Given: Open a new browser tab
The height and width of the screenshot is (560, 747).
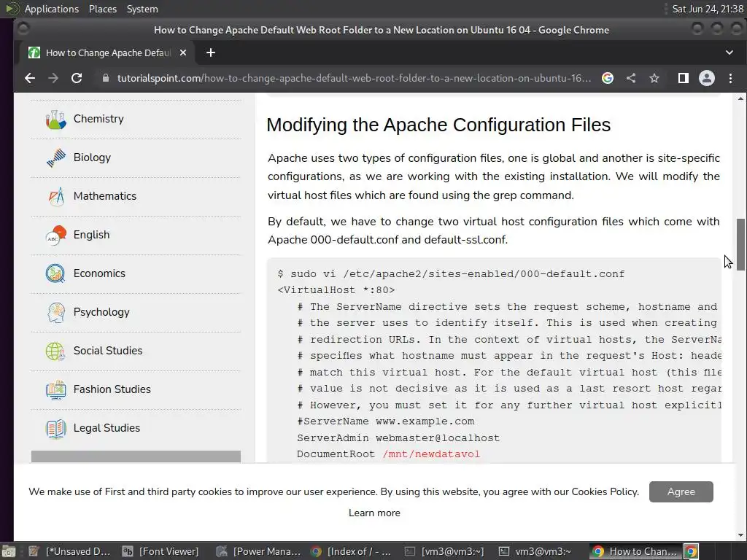Looking at the screenshot, I should (211, 52).
